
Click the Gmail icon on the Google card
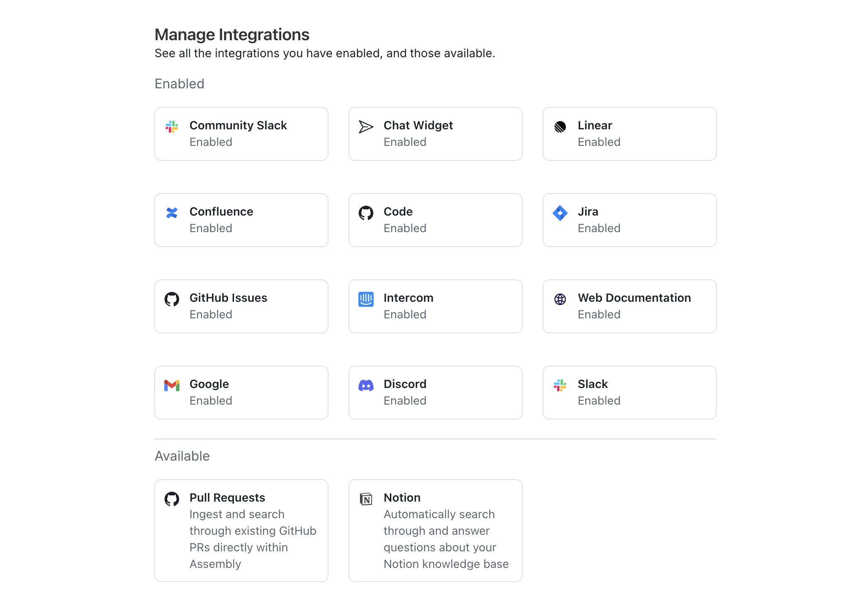171,386
